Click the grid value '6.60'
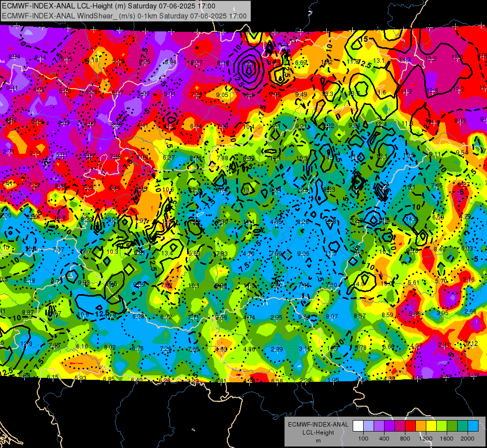Image resolution: width=487 pixels, height=448 pixels. point(388,346)
